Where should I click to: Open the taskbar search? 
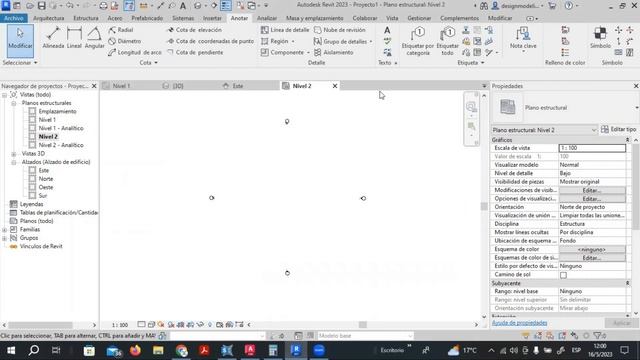pos(34,350)
